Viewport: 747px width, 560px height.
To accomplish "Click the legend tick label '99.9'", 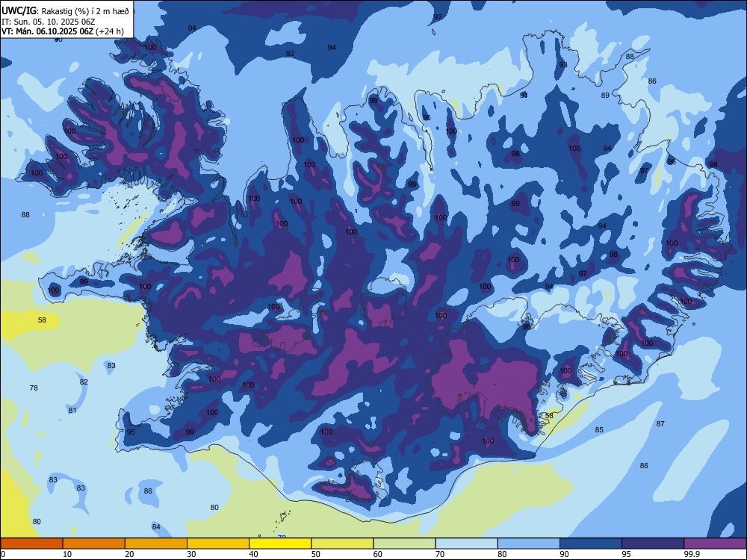I will click(x=692, y=554).
